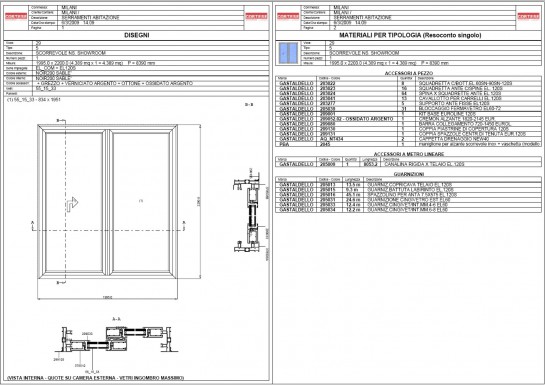This screenshot has height=385, width=545.
Task: Select the OSSIDATO ARGENTO article code cell
Action: [356, 119]
